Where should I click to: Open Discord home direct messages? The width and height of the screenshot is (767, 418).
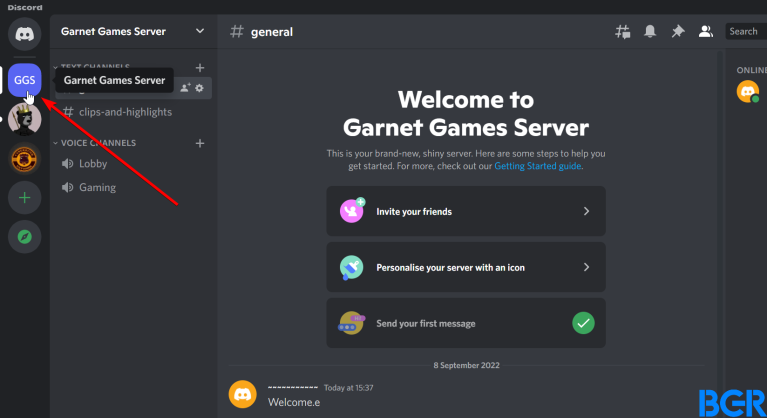(24, 34)
